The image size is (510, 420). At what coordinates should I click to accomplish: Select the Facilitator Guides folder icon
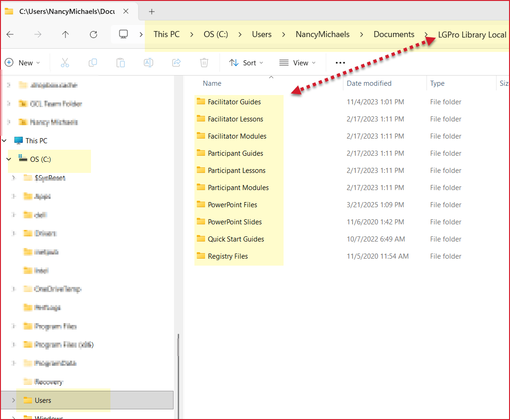tap(201, 102)
